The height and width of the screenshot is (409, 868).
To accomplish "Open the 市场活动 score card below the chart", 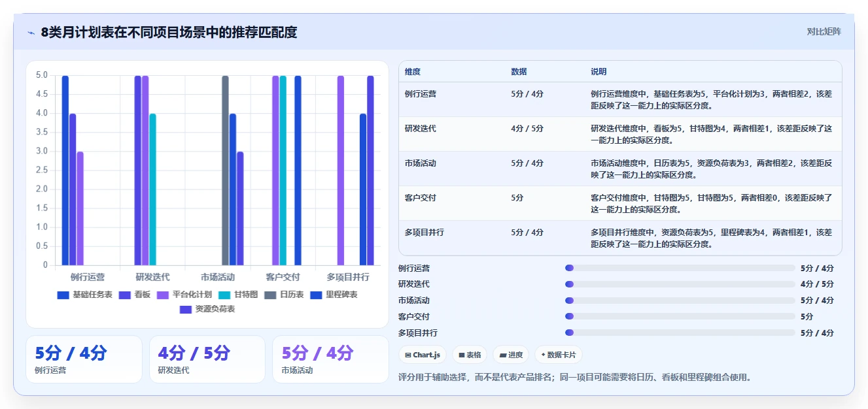I will coord(330,359).
